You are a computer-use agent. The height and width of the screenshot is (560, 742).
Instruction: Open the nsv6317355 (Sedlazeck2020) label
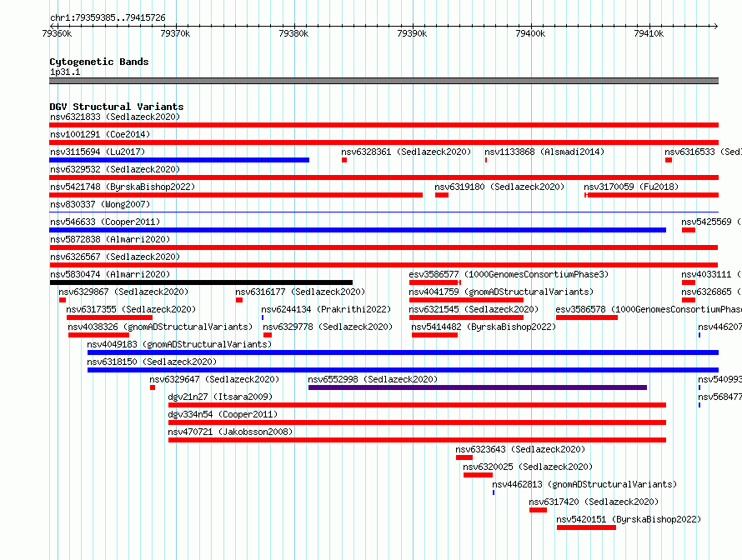(131, 309)
